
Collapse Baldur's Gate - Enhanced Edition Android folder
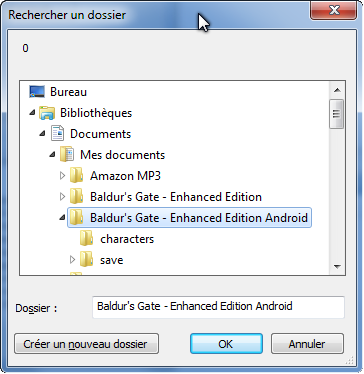pos(63,218)
